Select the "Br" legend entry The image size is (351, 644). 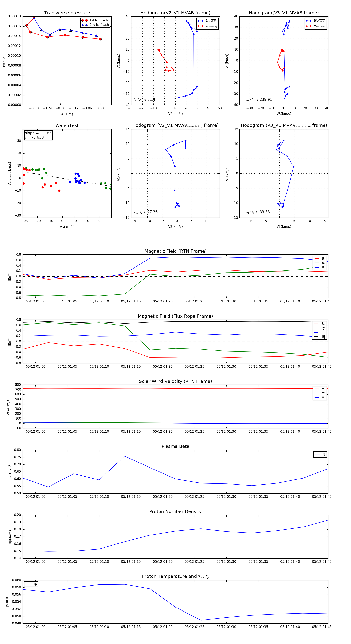[320, 259]
